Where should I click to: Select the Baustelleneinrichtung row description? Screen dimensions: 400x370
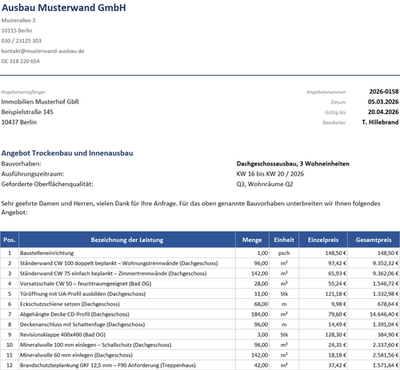47,253
